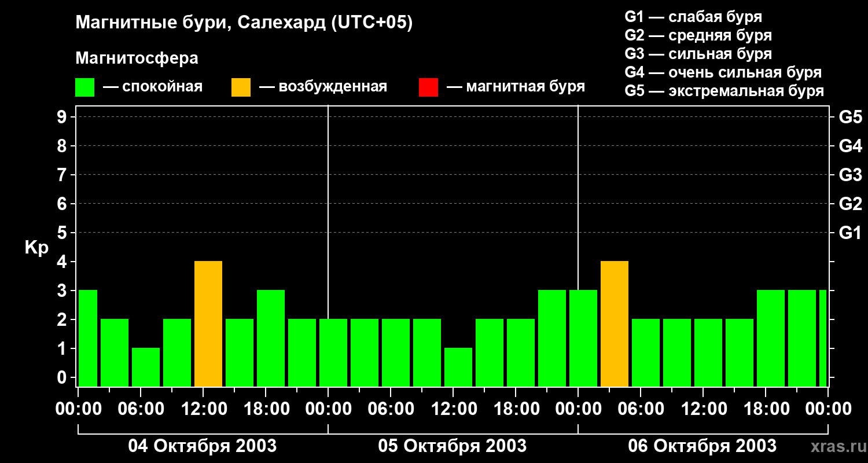
Task: Click the '— возбужденная' legend label
Action: (x=323, y=87)
